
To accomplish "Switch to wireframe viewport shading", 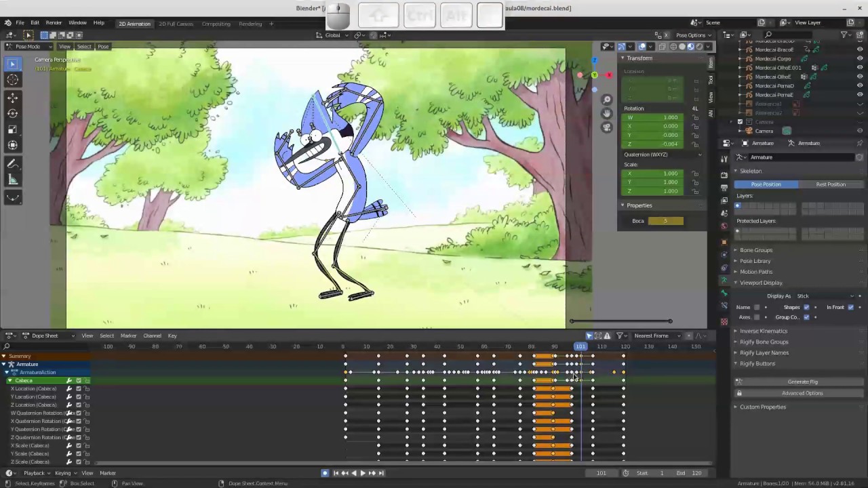I will pos(673,47).
